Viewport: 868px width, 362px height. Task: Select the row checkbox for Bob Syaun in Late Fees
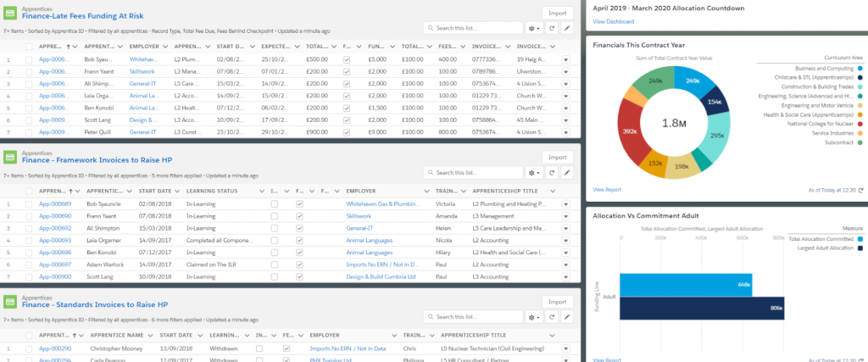pos(29,59)
